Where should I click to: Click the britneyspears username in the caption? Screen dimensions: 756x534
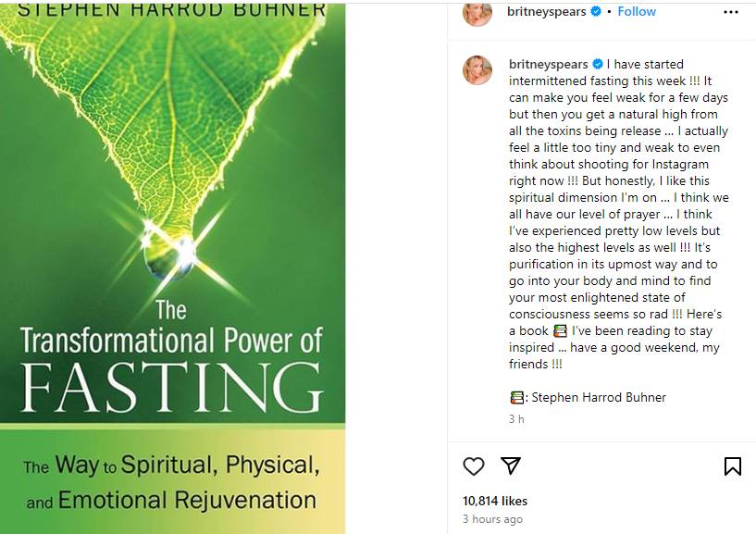(x=549, y=64)
